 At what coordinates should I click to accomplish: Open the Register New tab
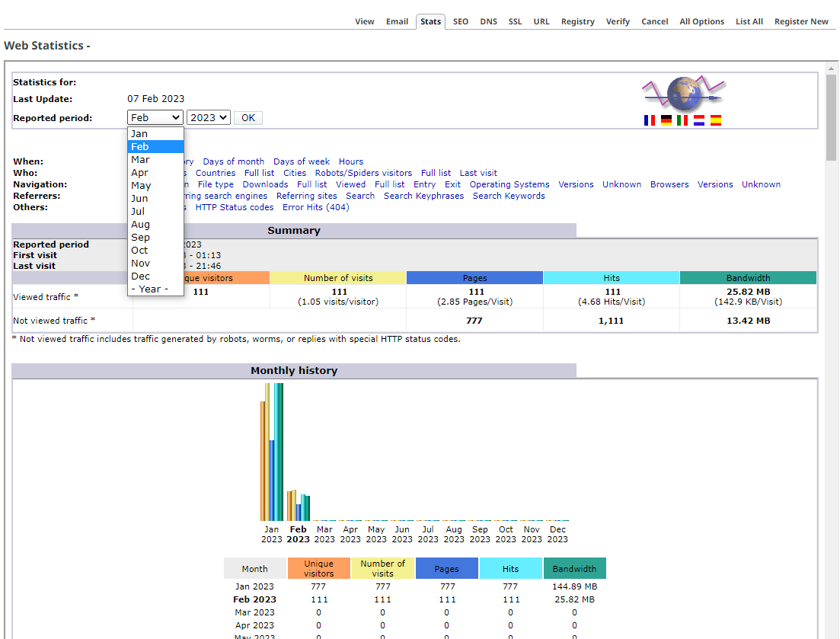tap(801, 21)
